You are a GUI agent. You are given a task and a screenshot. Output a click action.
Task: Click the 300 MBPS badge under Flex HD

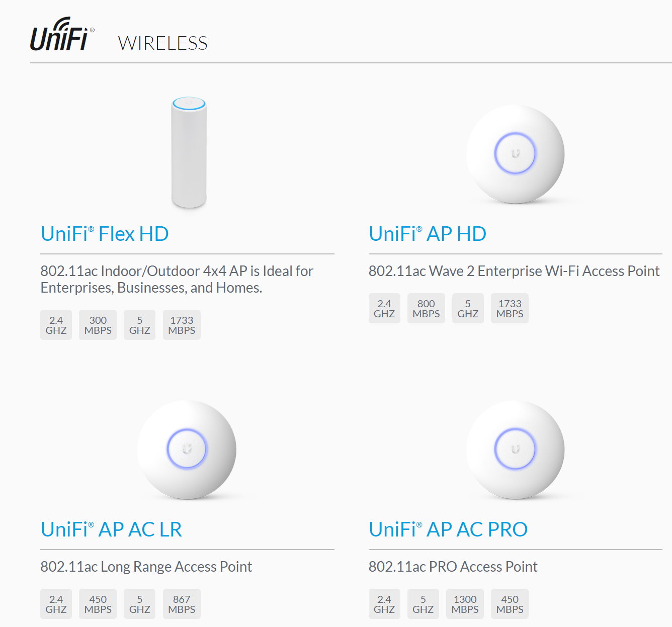98,325
